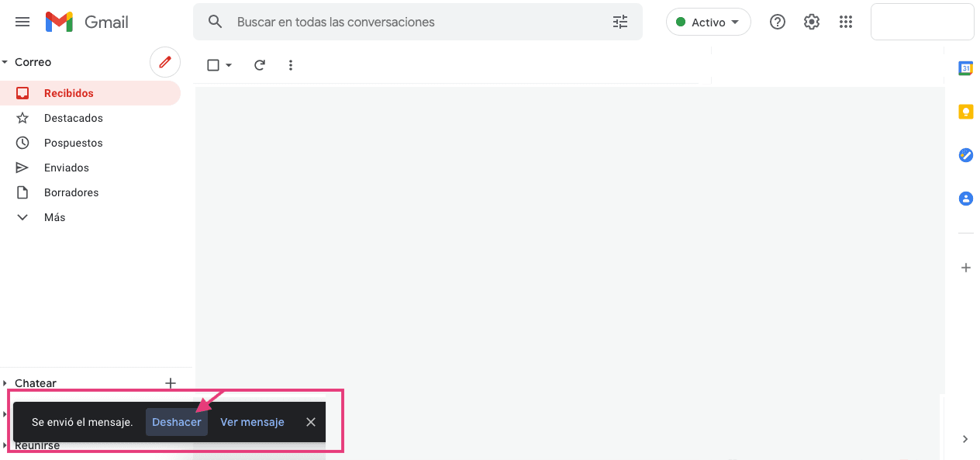The image size is (980, 460).
Task: Open the three-dot more options menu
Action: [291, 65]
